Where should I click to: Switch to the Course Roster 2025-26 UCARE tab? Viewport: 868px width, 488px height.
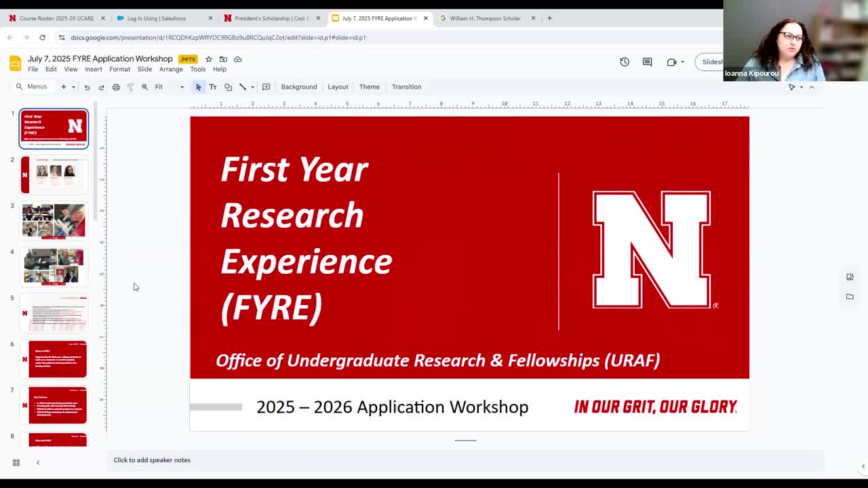click(x=56, y=18)
